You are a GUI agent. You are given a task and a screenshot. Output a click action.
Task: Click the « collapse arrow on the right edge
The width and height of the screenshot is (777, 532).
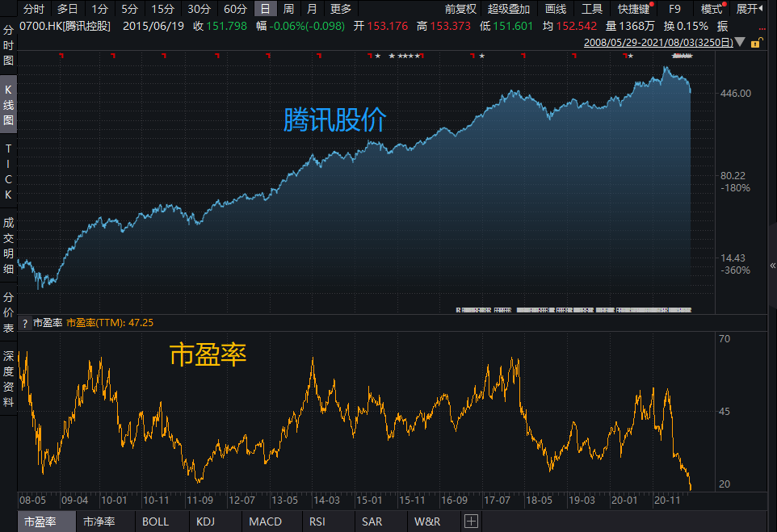tap(772, 266)
